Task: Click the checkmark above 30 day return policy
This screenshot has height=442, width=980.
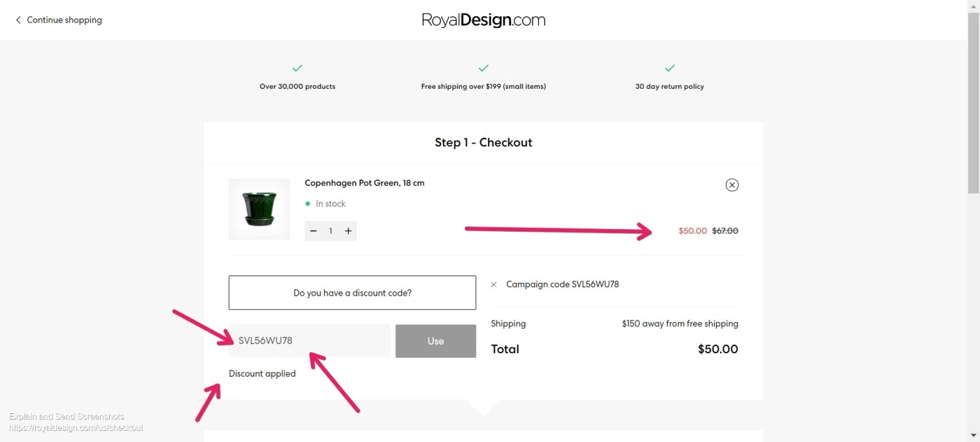Action: pyautogui.click(x=670, y=68)
